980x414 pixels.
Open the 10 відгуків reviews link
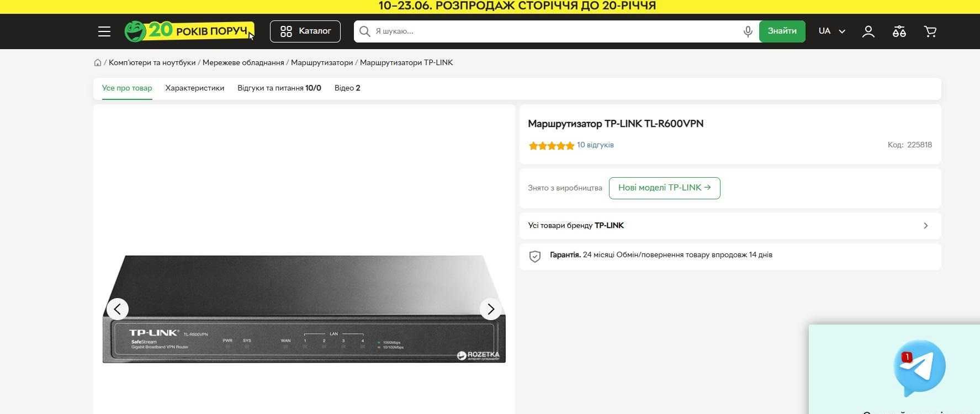pos(595,145)
